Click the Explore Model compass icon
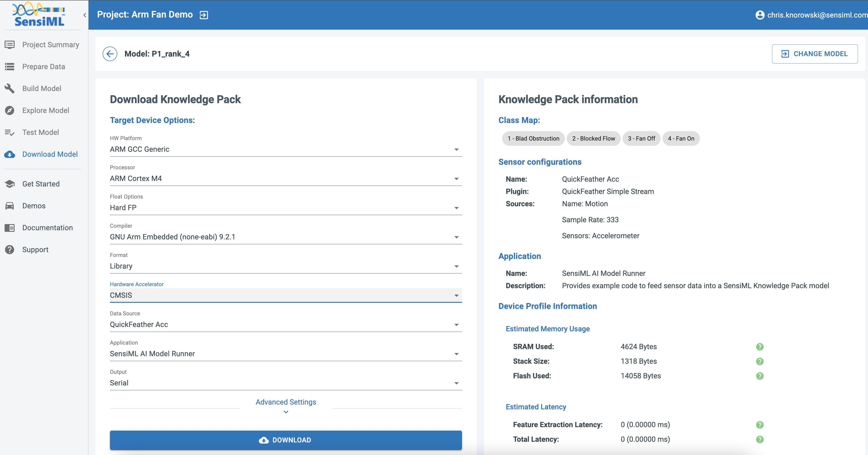 click(x=9, y=110)
